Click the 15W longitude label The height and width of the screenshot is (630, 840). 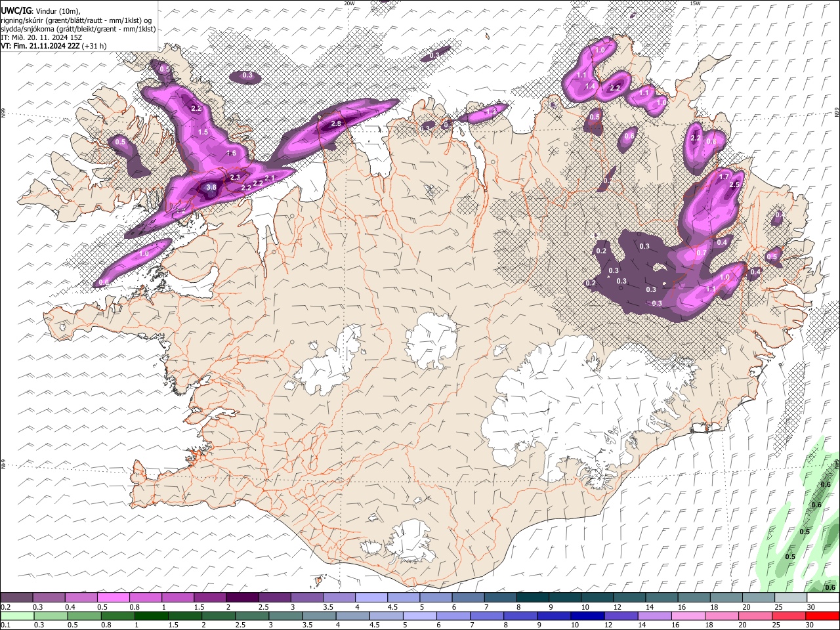[695, 3]
